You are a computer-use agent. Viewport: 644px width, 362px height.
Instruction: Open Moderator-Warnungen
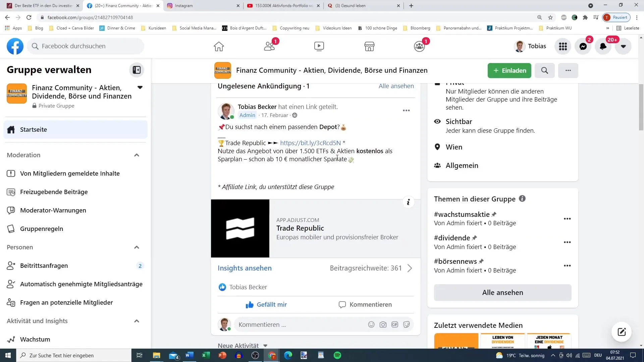75,210
